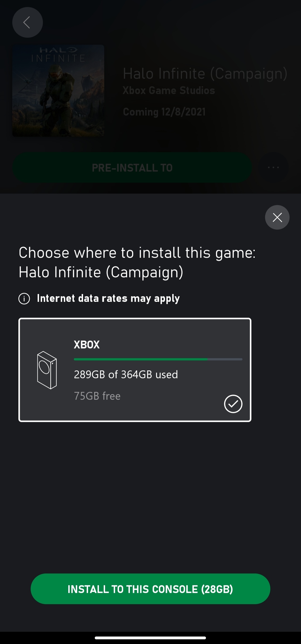Open the three-dot more options menu

click(x=273, y=167)
